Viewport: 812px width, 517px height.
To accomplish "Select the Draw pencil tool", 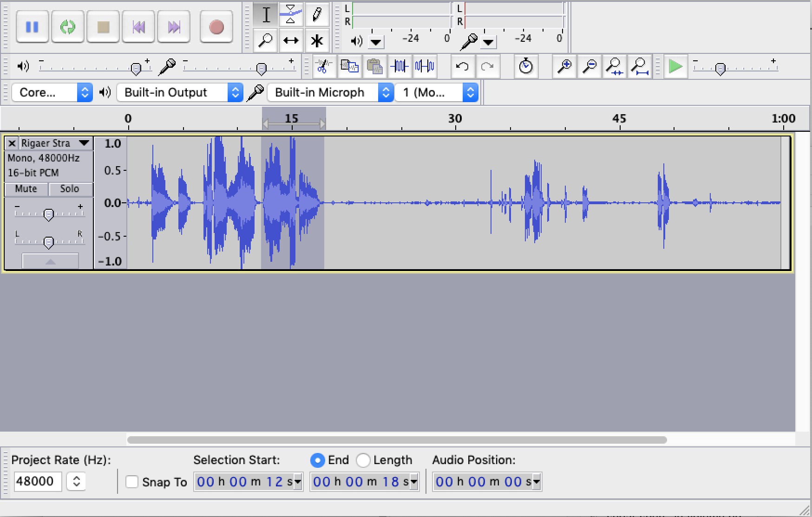I will pos(317,14).
